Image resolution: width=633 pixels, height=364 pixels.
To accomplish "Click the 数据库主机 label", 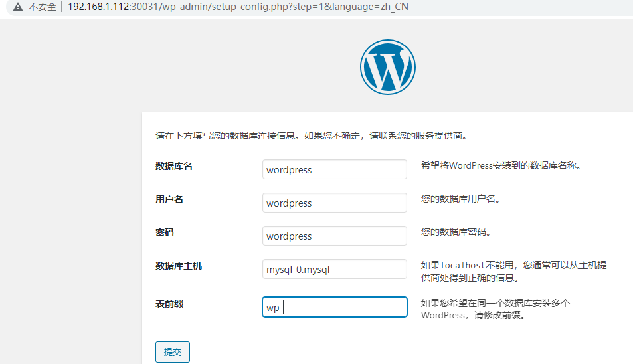I will pos(179,266).
